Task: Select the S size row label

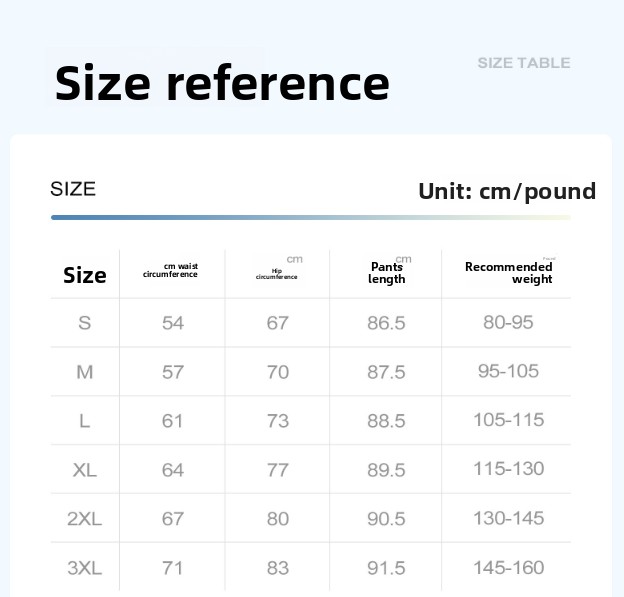Action: [x=84, y=323]
